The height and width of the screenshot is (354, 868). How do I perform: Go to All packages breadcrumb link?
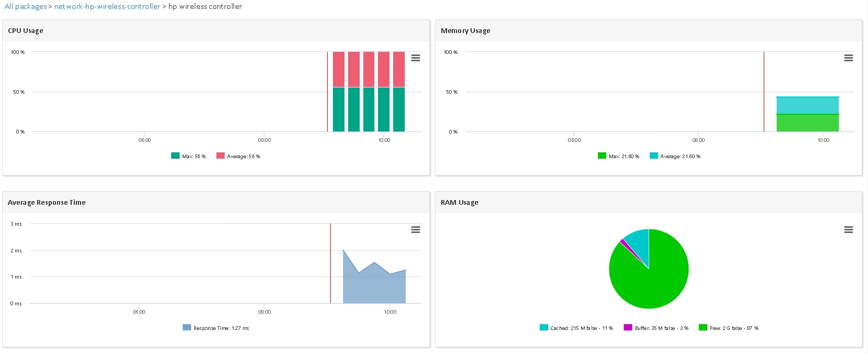tap(26, 6)
